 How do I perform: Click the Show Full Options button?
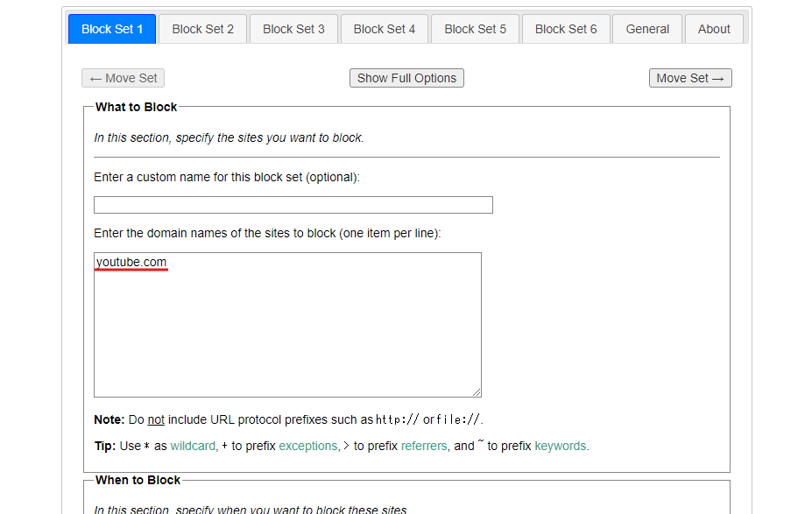(x=406, y=78)
